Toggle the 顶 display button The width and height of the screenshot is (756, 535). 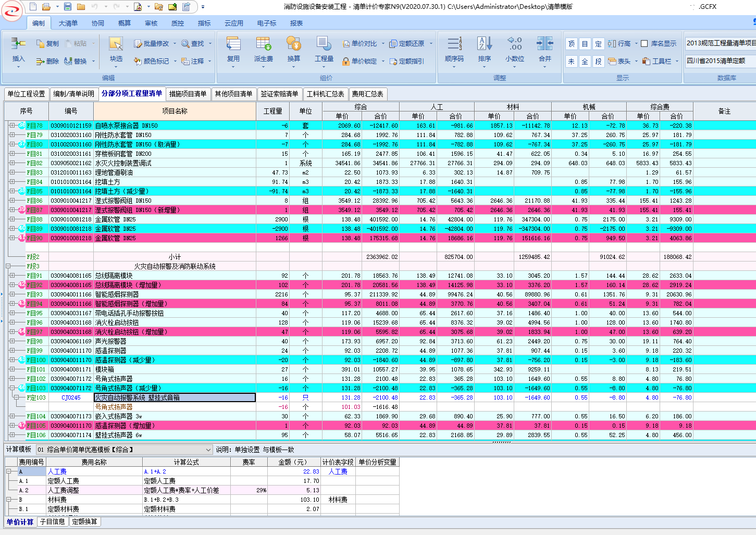[x=572, y=44]
